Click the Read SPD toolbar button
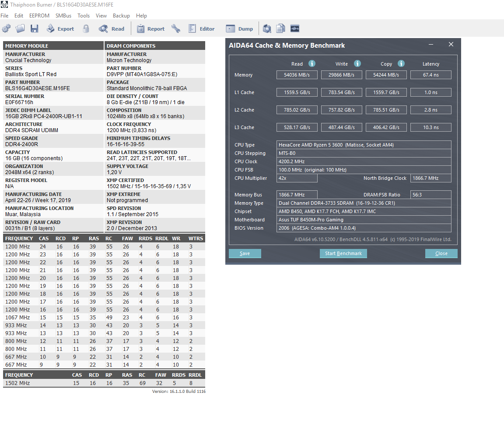This screenshot has height=434, width=504. tap(112, 28)
